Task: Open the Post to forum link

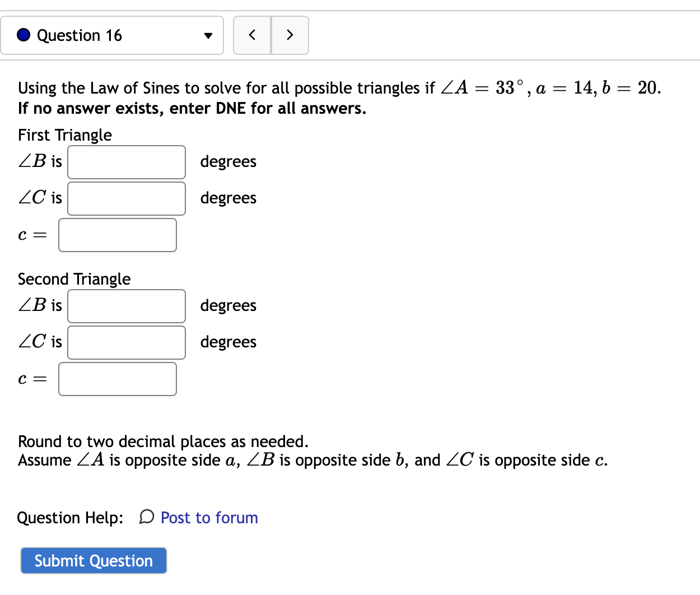Action: tap(208, 518)
